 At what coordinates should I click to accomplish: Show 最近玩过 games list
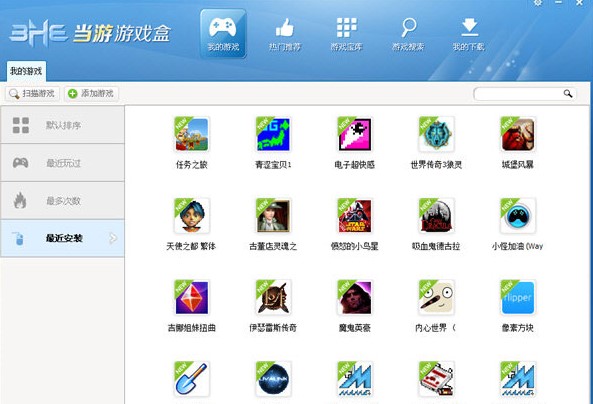[x=62, y=163]
